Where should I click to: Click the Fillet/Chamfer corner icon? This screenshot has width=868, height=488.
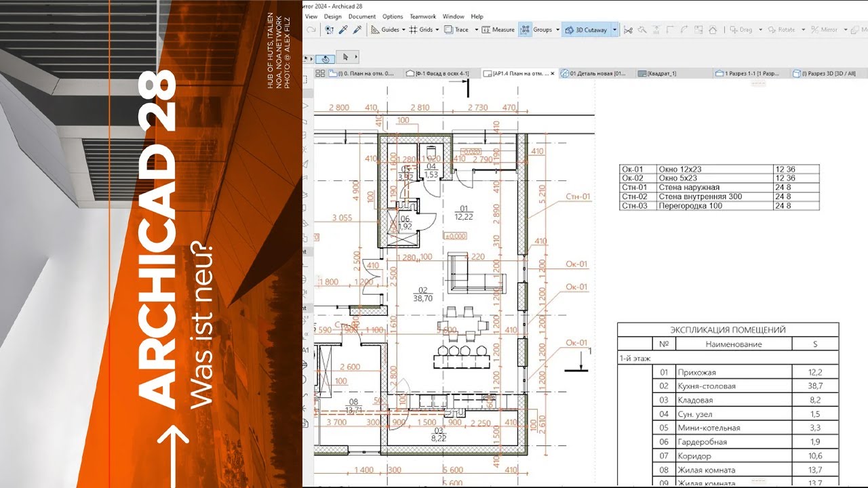coord(670,30)
